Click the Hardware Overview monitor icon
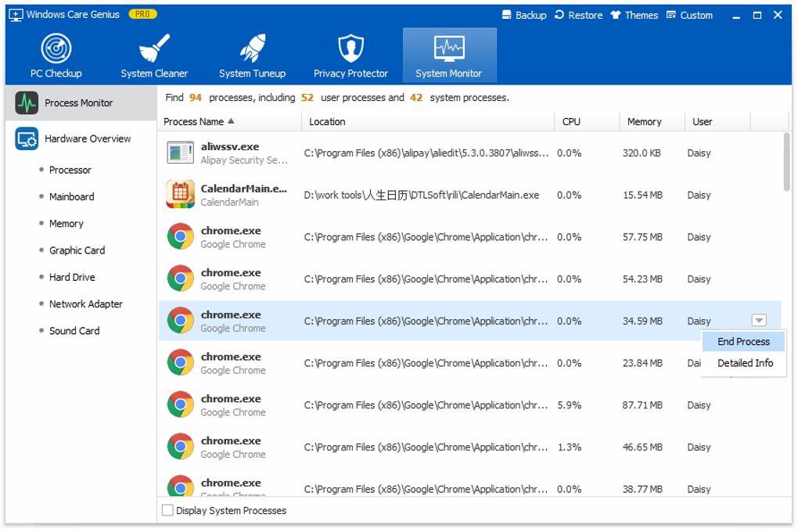This screenshot has height=532, width=798. click(27, 139)
